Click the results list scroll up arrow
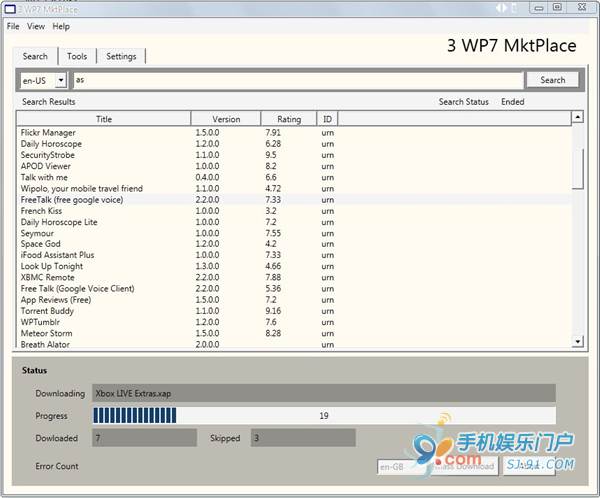The image size is (600, 498). (577, 117)
